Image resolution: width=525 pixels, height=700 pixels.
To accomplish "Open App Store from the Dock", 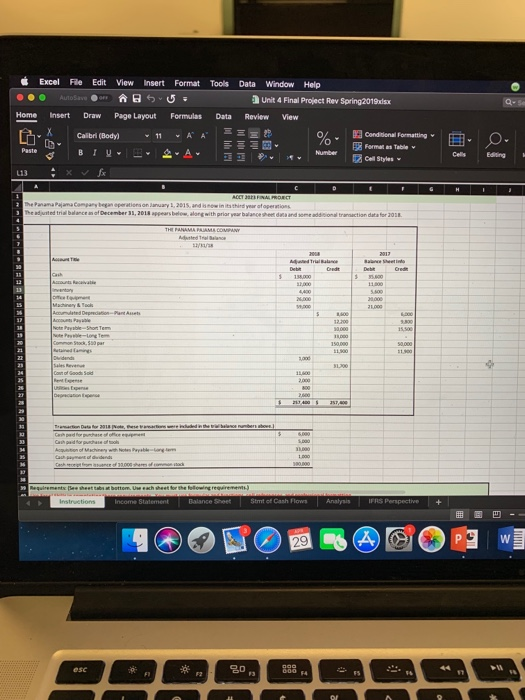I will coord(366,540).
